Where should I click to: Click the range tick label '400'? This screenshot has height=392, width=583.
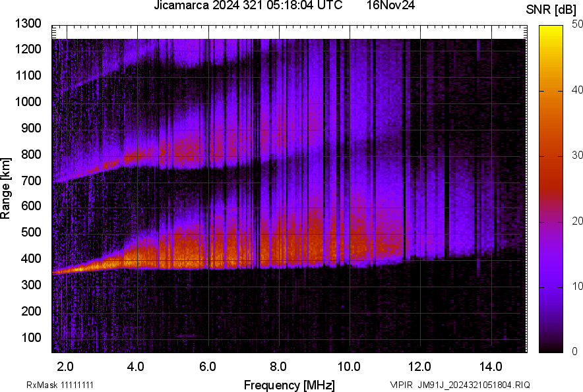pos(32,258)
